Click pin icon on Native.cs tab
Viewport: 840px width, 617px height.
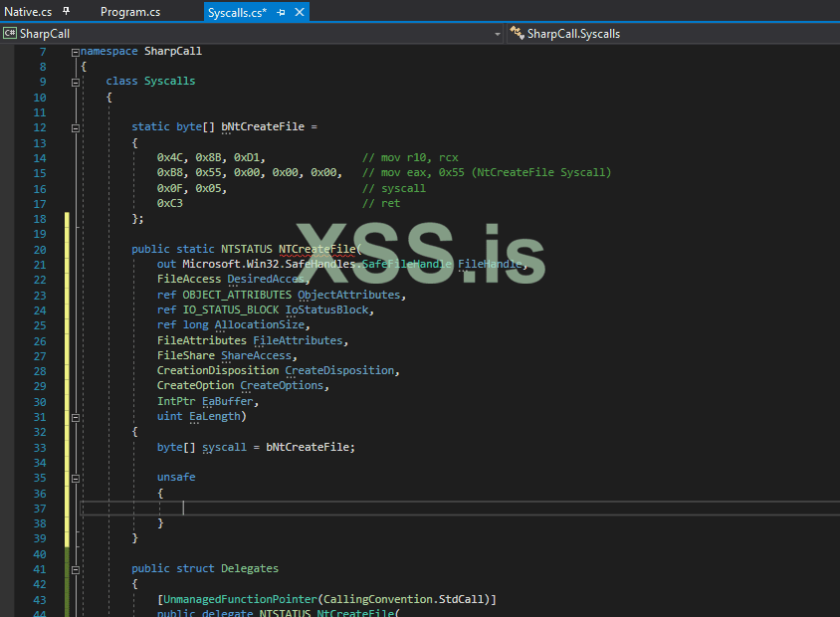click(x=66, y=11)
